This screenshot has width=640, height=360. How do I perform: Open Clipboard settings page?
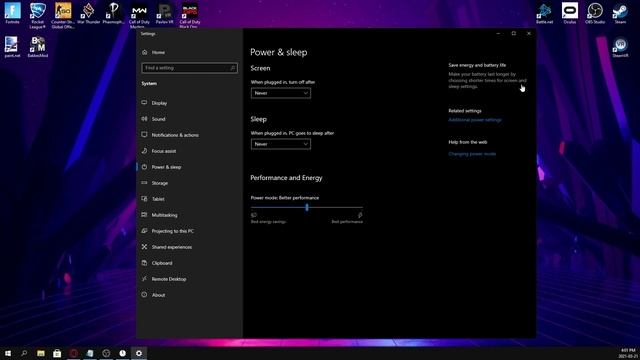[162, 263]
